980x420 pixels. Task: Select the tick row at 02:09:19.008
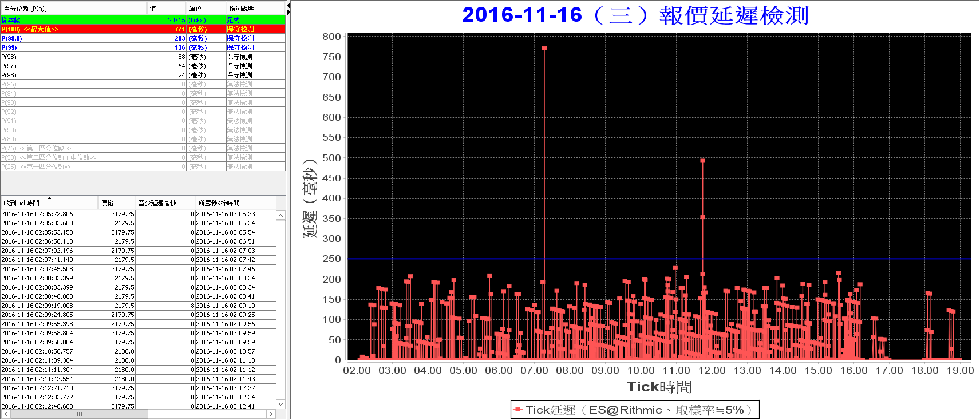tap(139, 306)
